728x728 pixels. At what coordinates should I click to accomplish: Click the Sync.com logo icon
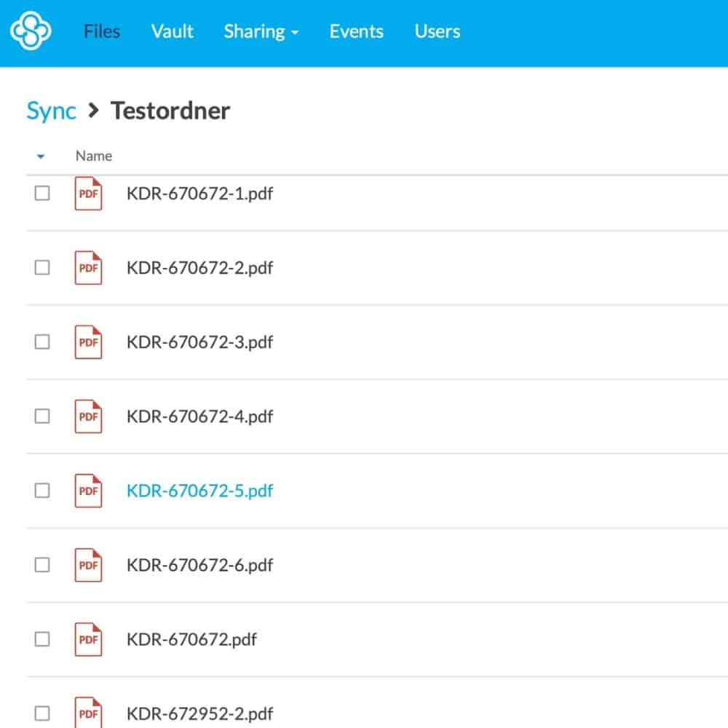(31, 31)
